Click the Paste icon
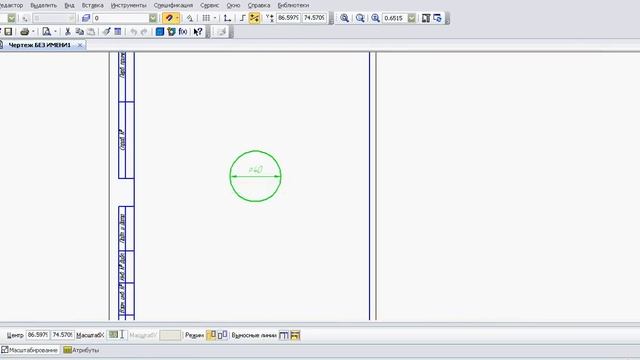Viewport: 640px width, 360px height. (91, 31)
